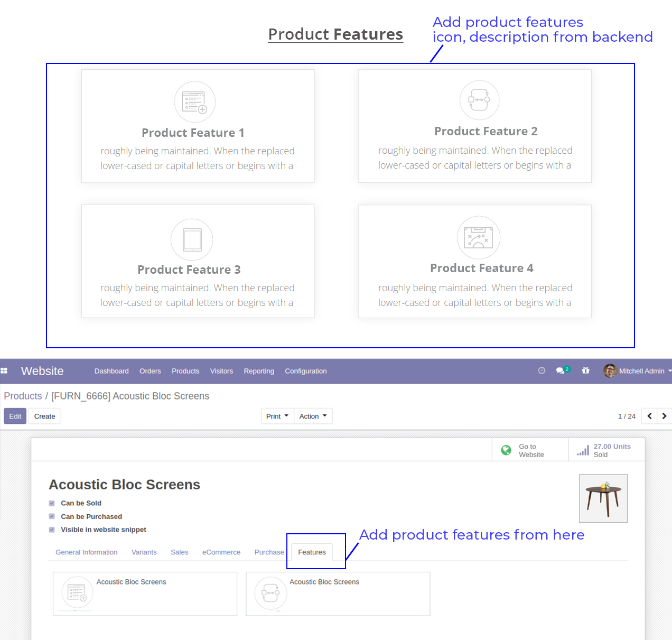This screenshot has width=672, height=640.
Task: Open the Print dropdown
Action: pos(277,416)
